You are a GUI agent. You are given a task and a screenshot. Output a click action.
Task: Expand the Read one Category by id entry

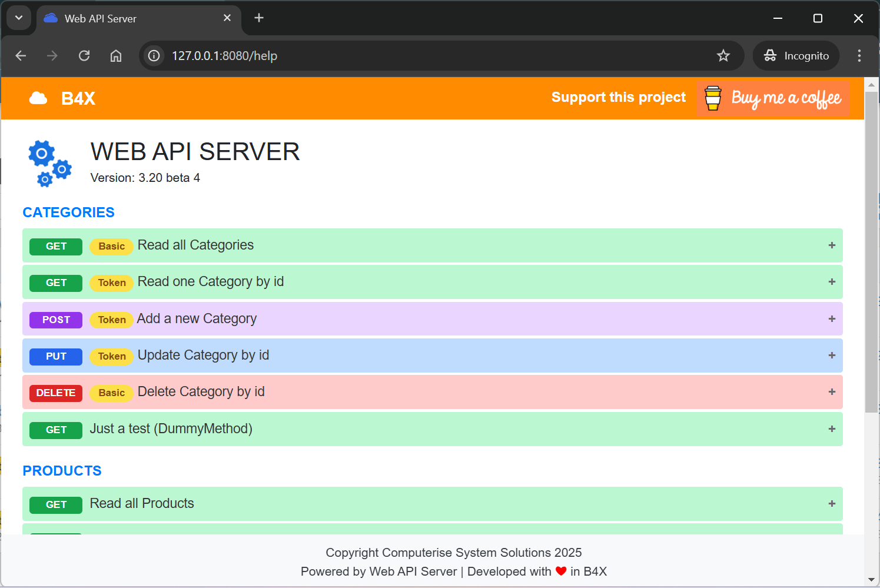[832, 282]
